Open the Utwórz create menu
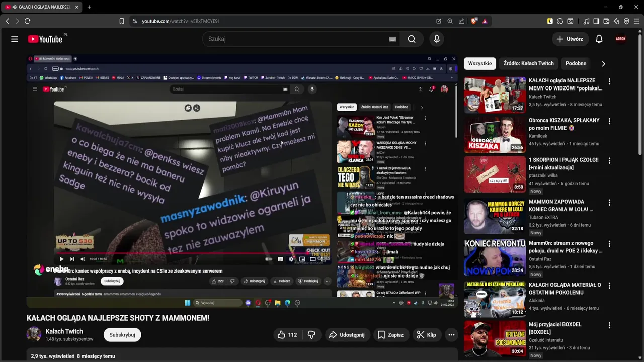644x362 pixels. [570, 39]
